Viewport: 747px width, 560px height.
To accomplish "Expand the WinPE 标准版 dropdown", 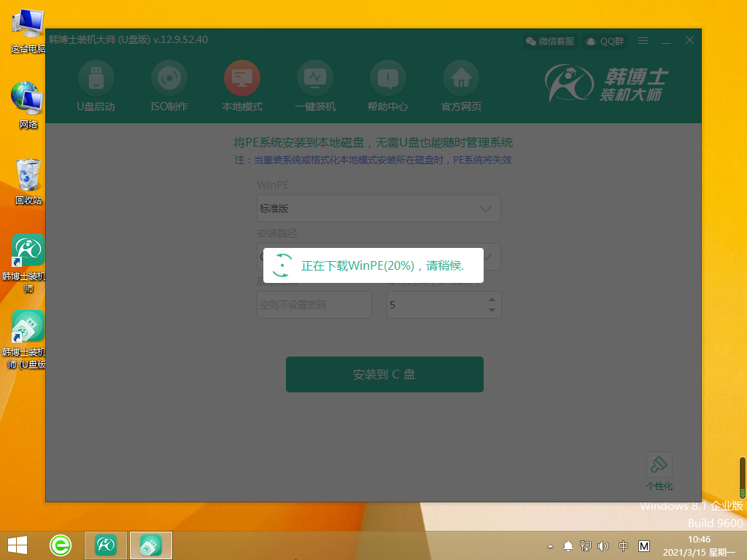I will tap(486, 209).
